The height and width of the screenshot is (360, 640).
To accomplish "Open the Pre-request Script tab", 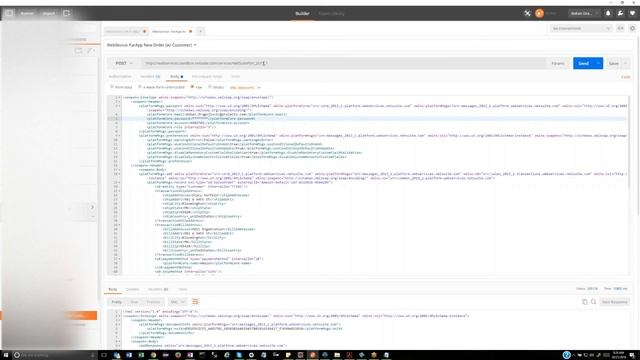I will 207,76.
